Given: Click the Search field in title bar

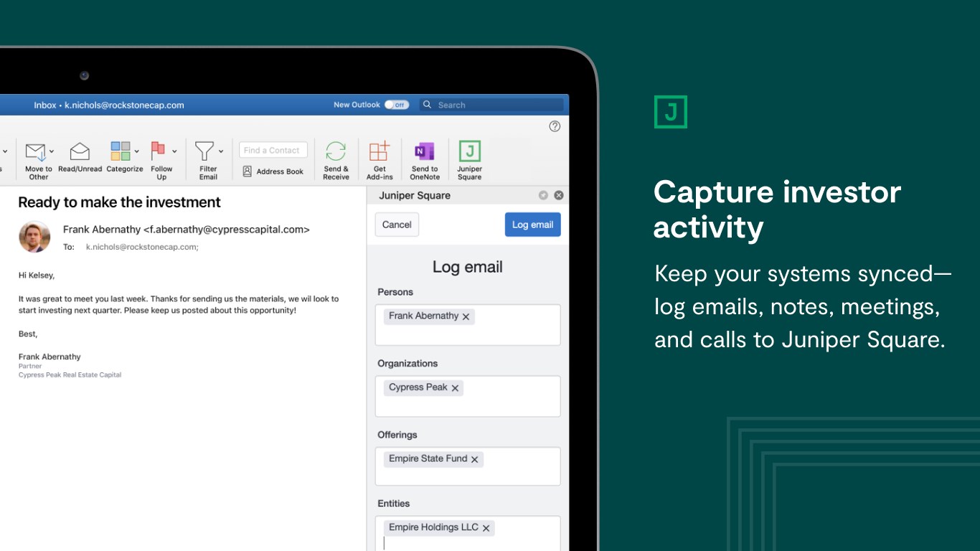Looking at the screenshot, I should [x=491, y=105].
